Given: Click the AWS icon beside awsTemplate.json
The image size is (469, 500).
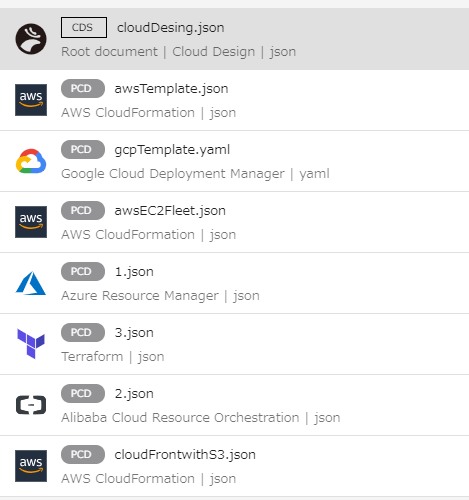Looking at the screenshot, I should point(31,100).
